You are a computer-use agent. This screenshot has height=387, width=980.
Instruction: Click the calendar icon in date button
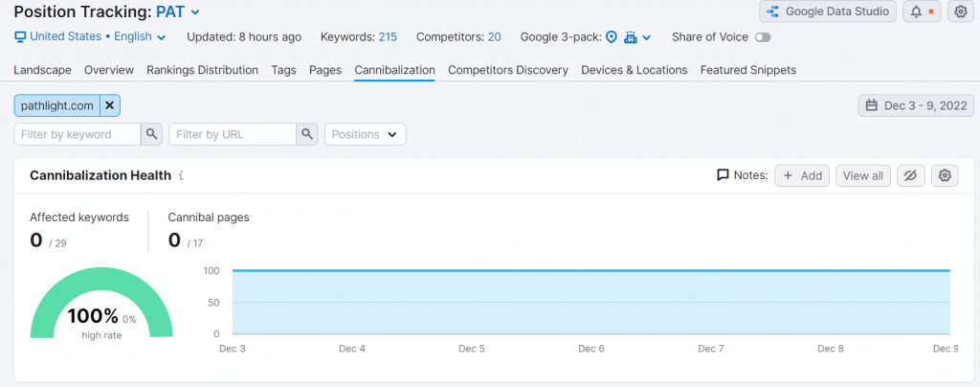pyautogui.click(x=871, y=105)
